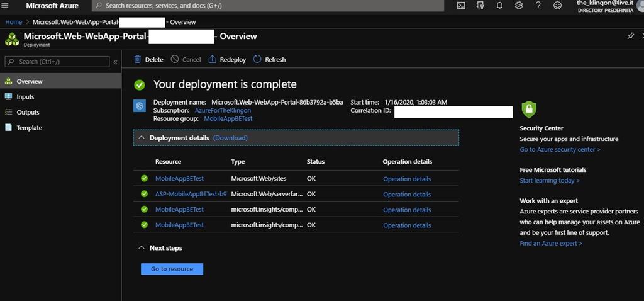
Task: Click the Delete button label
Action: pos(154,60)
